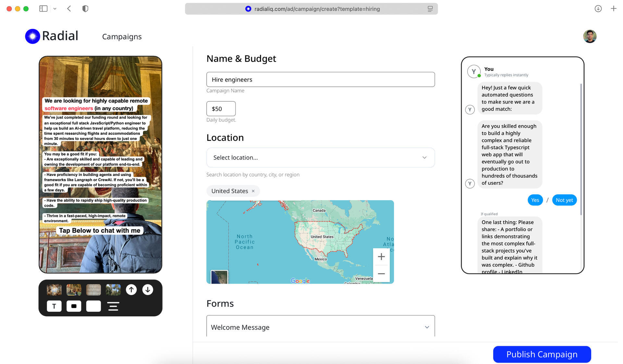Open the Select location dropdown
Viewport: 623px width, 364px height.
point(320,158)
